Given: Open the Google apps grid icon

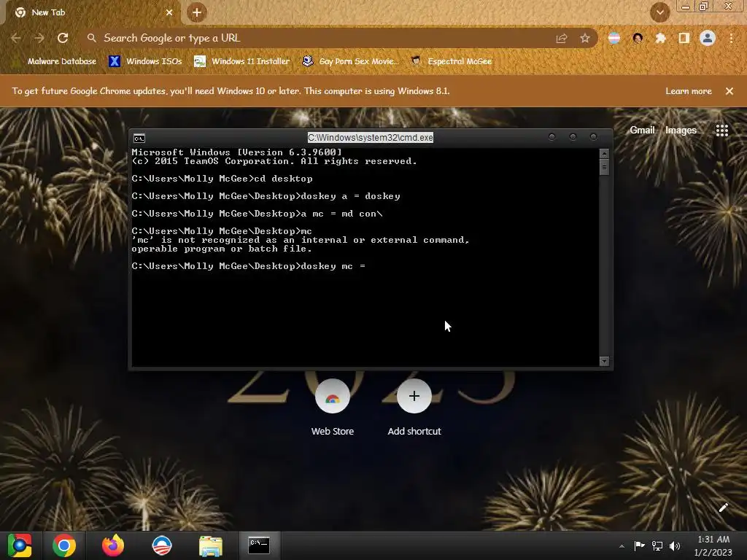Looking at the screenshot, I should point(721,131).
